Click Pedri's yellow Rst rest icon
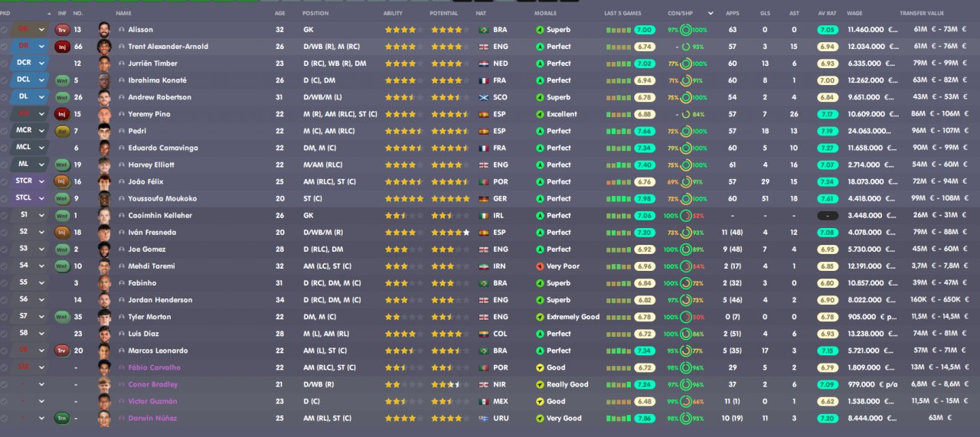The width and height of the screenshot is (980, 437). pos(62,131)
